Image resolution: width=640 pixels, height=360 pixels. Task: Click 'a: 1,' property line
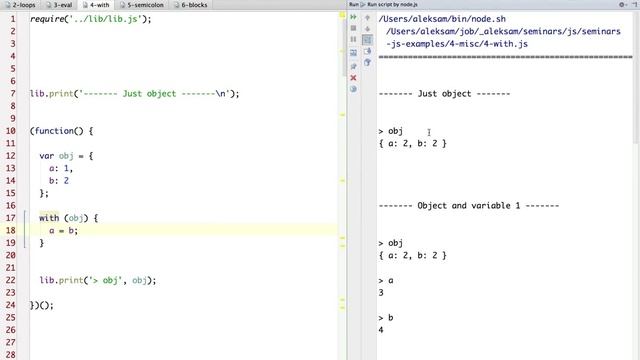pyautogui.click(x=61, y=168)
